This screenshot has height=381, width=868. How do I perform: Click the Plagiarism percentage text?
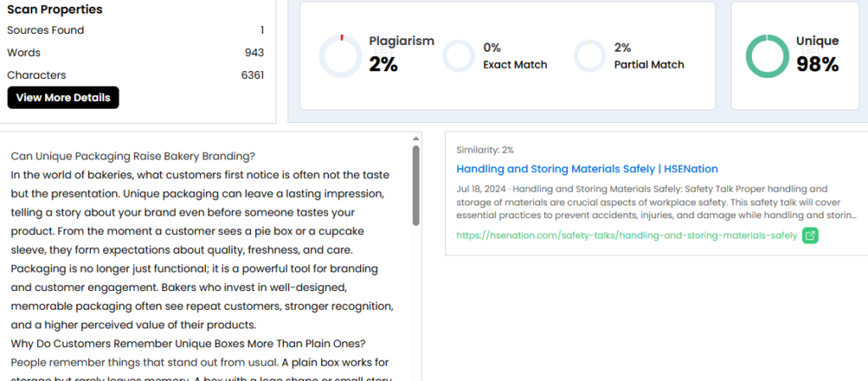click(x=383, y=64)
